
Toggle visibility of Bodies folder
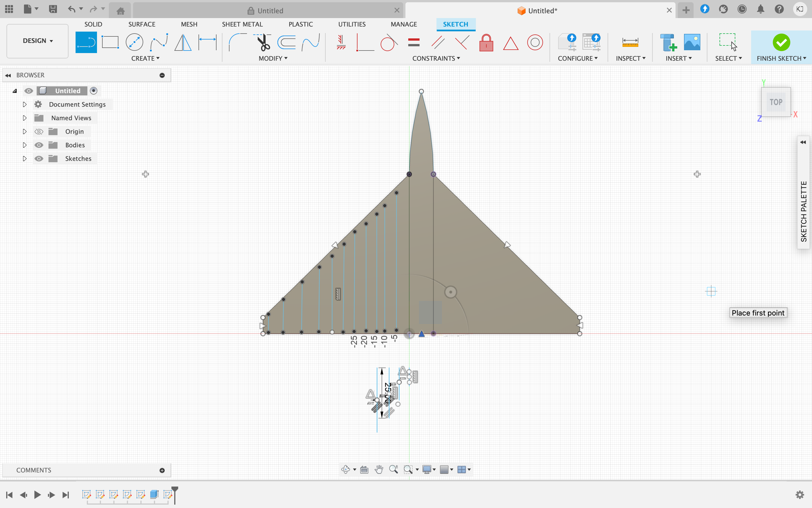coord(39,145)
